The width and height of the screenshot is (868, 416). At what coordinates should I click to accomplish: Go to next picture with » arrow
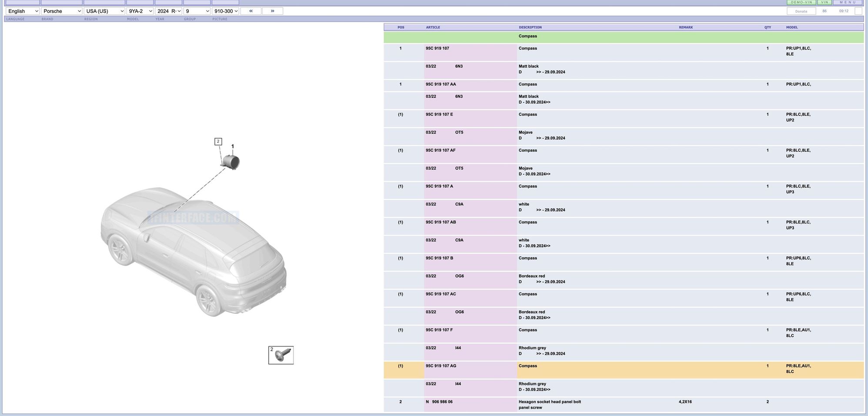[x=272, y=11]
